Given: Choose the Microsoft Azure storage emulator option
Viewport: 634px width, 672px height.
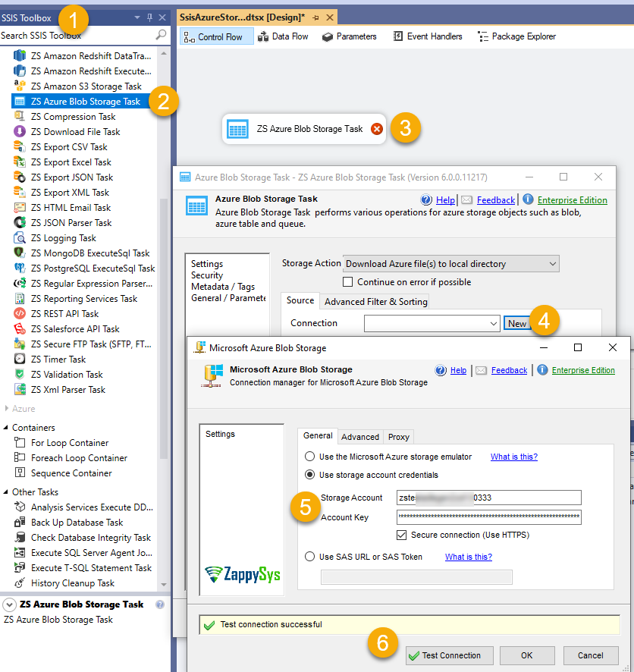Looking at the screenshot, I should click(309, 457).
